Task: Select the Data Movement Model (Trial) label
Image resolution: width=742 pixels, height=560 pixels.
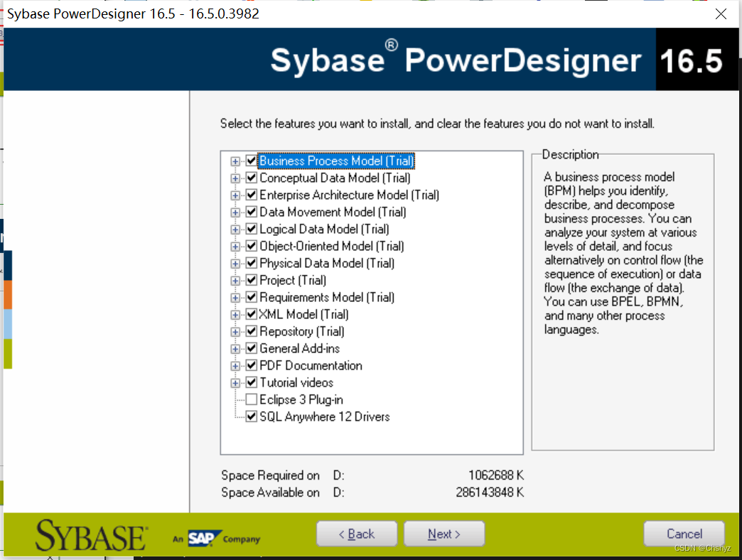Action: (x=333, y=212)
